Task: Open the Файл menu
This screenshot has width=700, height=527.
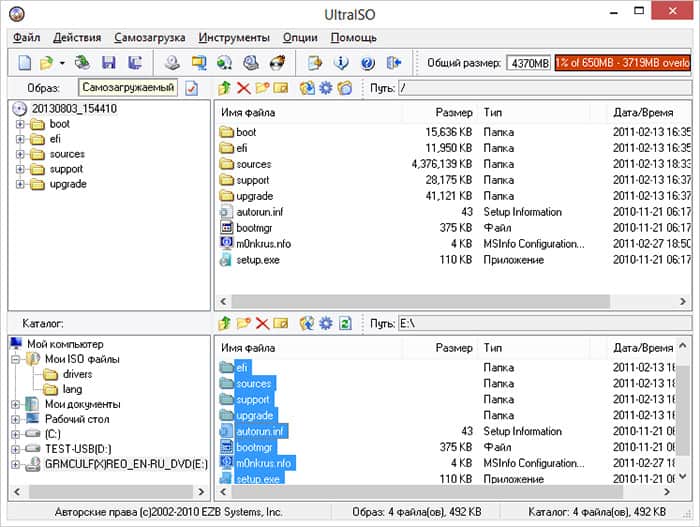Action: pyautogui.click(x=26, y=38)
